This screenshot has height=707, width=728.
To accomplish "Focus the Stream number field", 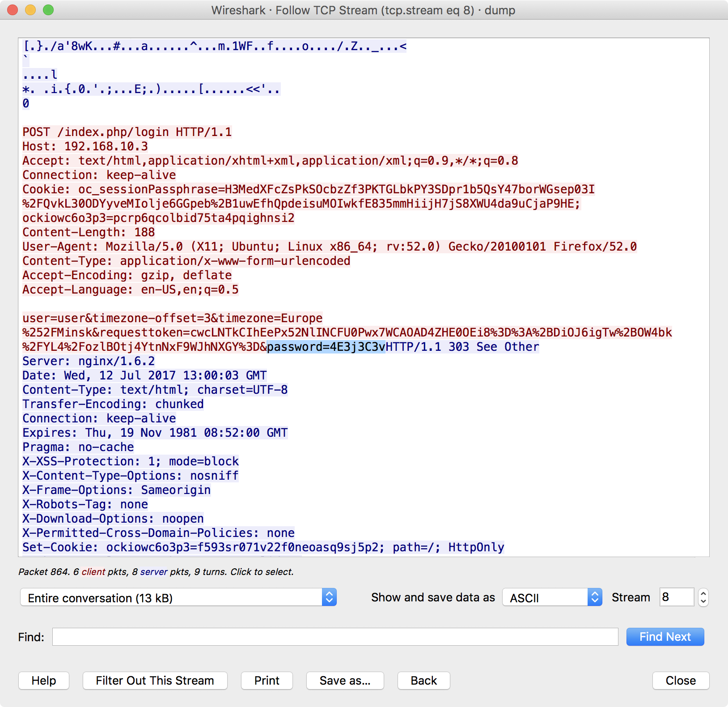I will [x=677, y=597].
